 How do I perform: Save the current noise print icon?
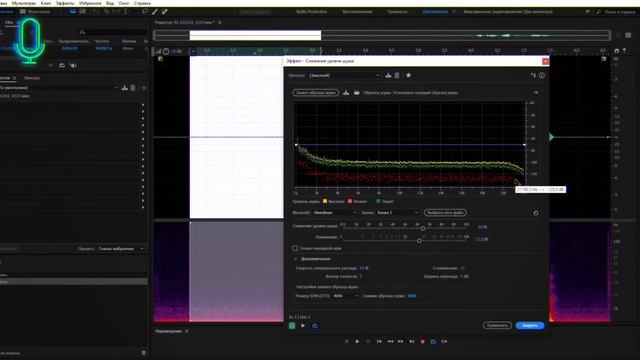pyautogui.click(x=346, y=93)
